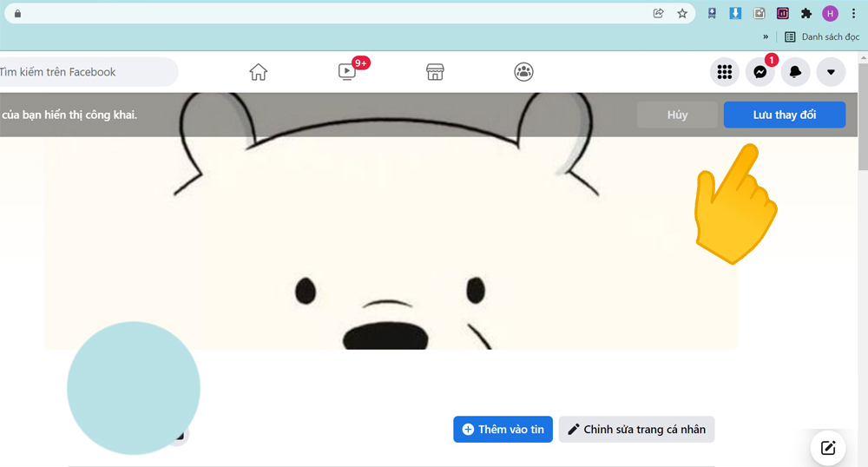Expand hidden bookmarks with double chevron
The width and height of the screenshot is (868, 467).
point(766,37)
